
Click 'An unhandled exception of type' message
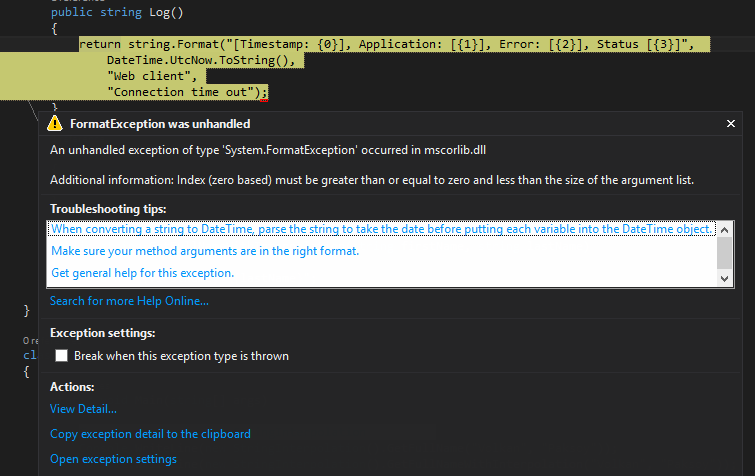coord(268,150)
